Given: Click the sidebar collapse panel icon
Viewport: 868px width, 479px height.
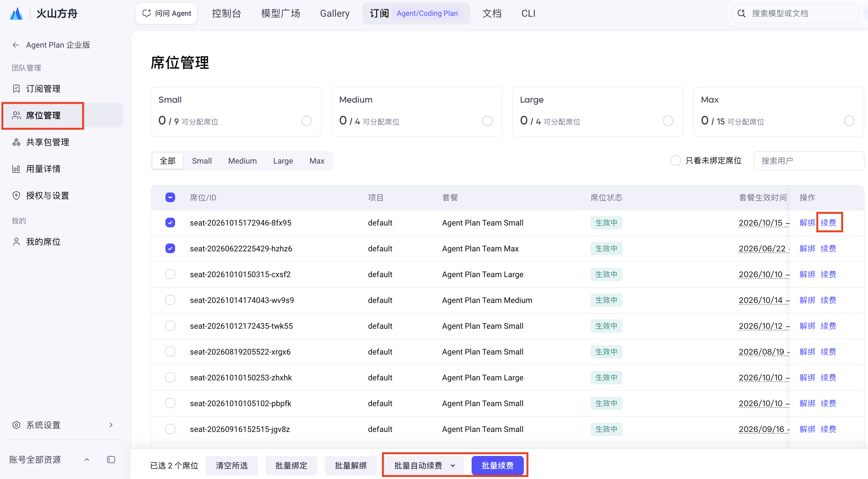Looking at the screenshot, I should (x=111, y=460).
